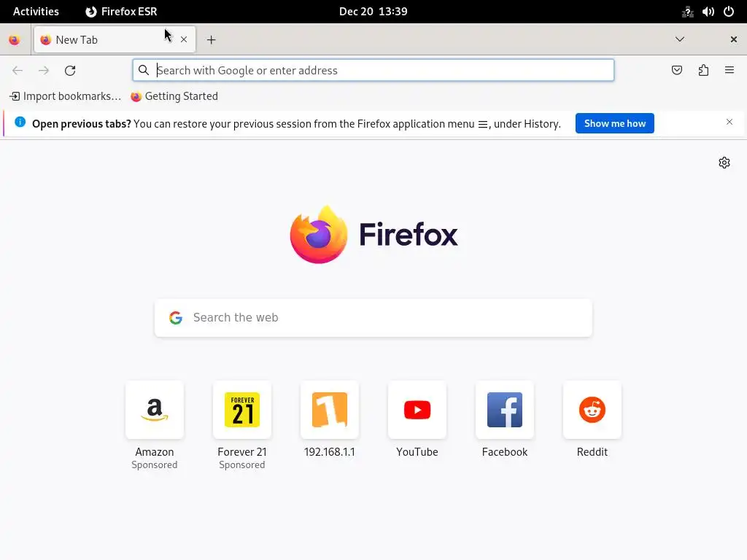747x560 pixels.
Task: Dismiss the Open previous tabs notification
Action: (729, 122)
